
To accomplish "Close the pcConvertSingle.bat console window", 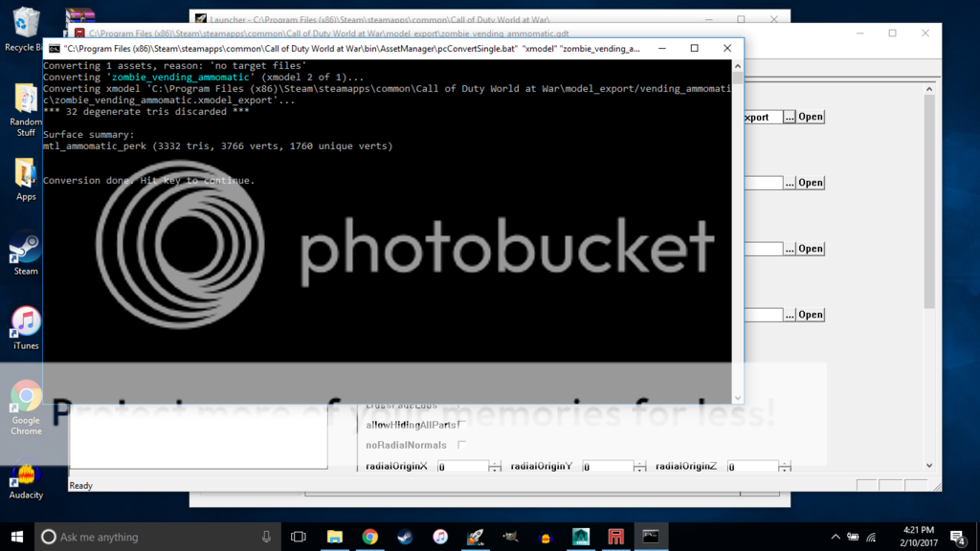I will 727,48.
